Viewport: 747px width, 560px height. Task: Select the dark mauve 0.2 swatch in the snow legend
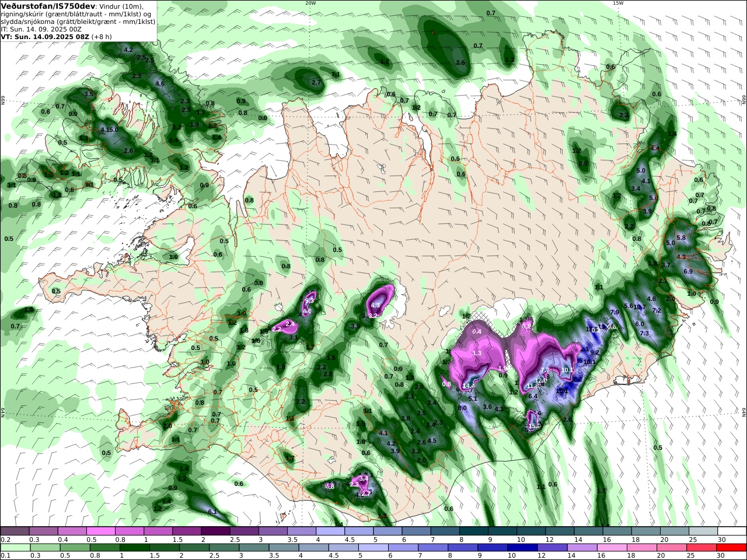pos(15,531)
